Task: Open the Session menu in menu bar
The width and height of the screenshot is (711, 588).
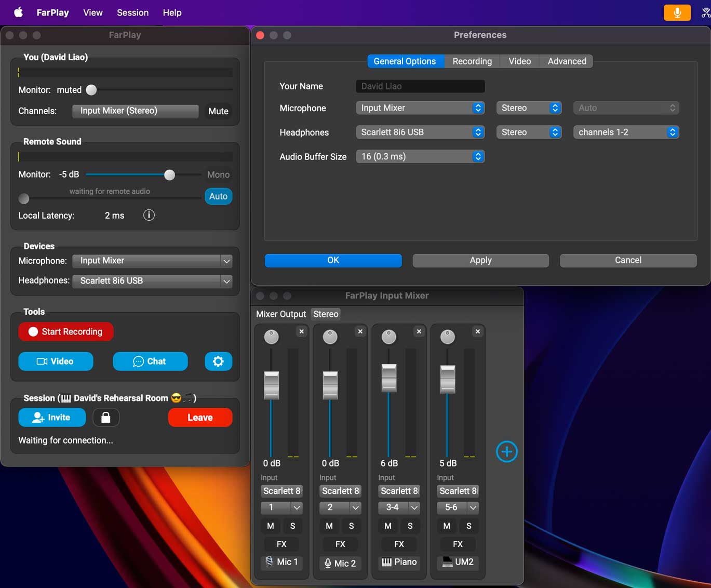Action: coord(132,12)
